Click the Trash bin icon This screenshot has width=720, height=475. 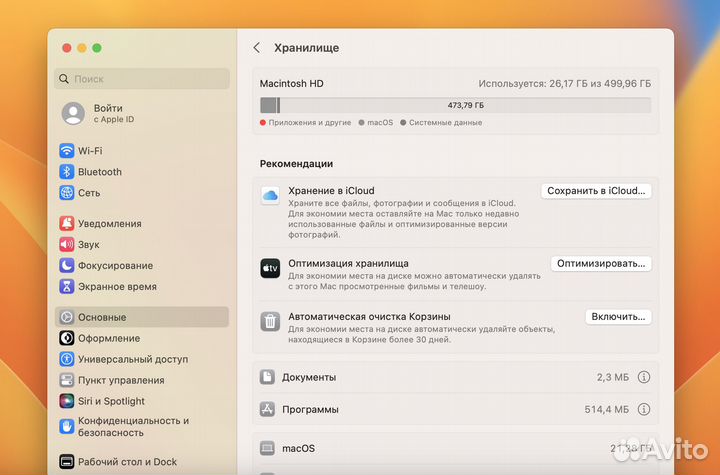[270, 322]
